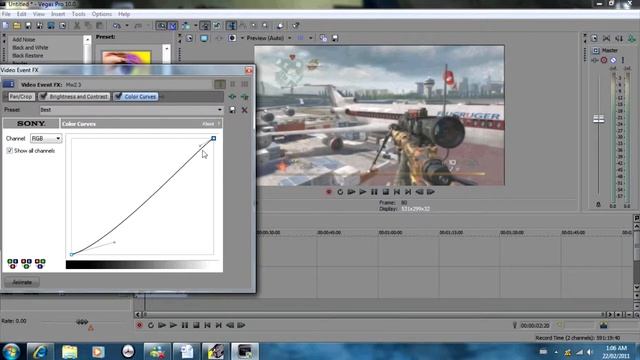Toggle Enable Snapping in main toolbar
The height and width of the screenshot is (360, 640).
[162, 26]
